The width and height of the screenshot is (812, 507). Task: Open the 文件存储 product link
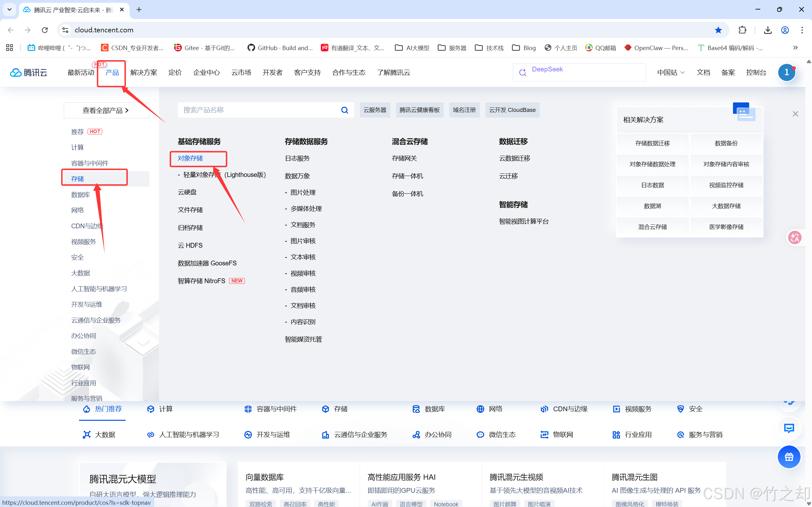coord(190,210)
